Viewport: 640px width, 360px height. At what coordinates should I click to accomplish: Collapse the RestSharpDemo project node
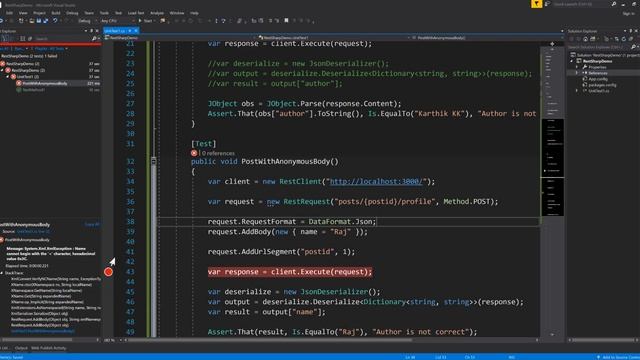tap(571, 61)
